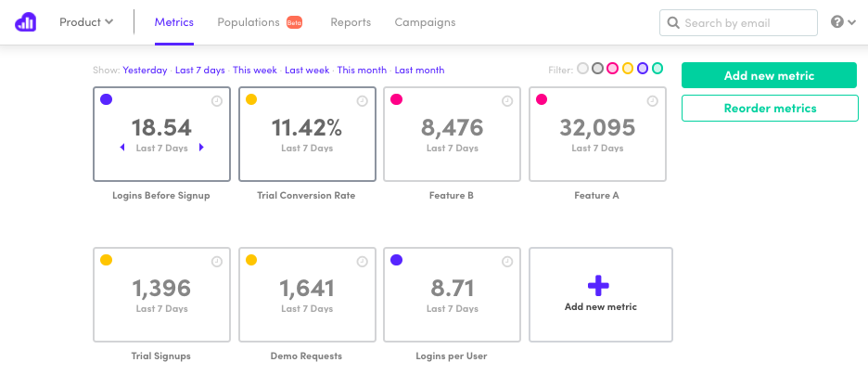The height and width of the screenshot is (388, 868).
Task: Click the clock icon on Feature B card
Action: point(506,100)
